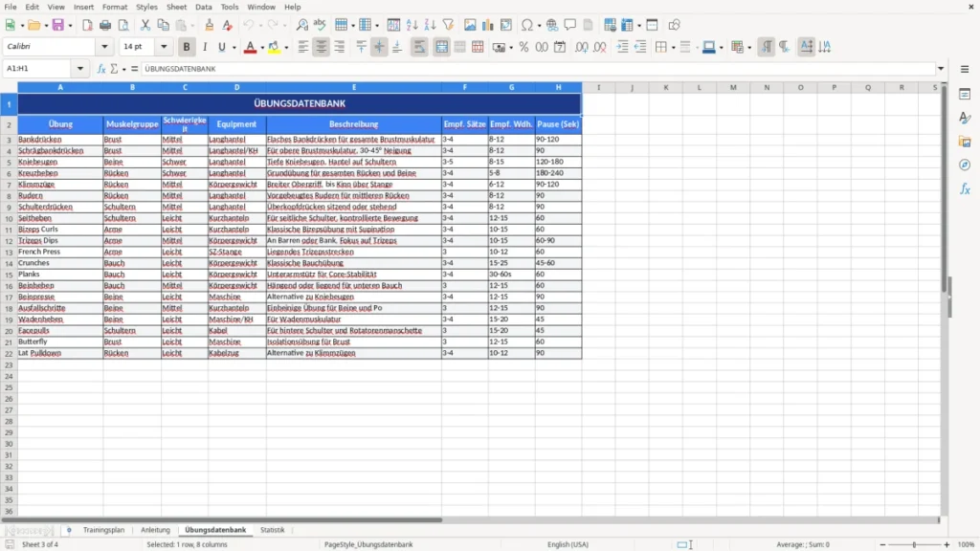This screenshot has height=551, width=980.
Task: Open the Format menu
Action: [115, 7]
